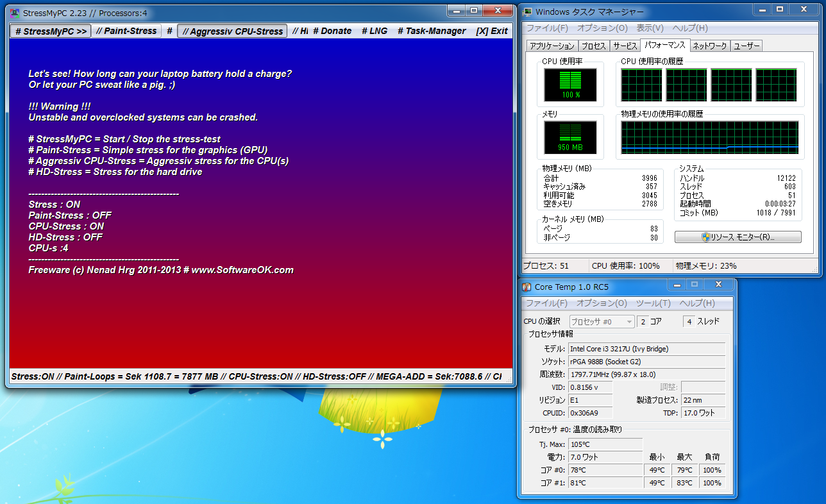The width and height of the screenshot is (826, 504).
Task: Click the コア #1 最大 value 83°C
Action: [684, 483]
